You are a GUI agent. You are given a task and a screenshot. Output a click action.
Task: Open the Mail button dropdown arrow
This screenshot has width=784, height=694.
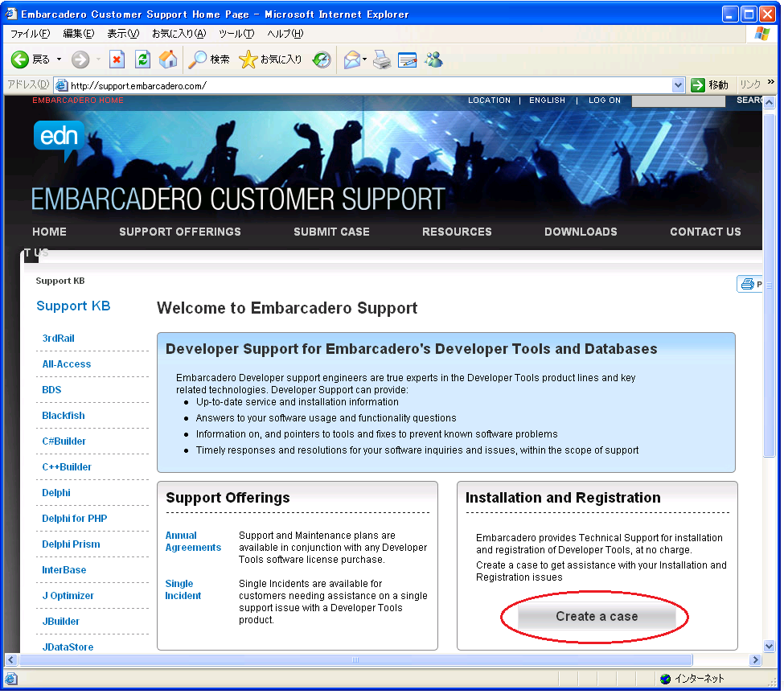point(364,60)
